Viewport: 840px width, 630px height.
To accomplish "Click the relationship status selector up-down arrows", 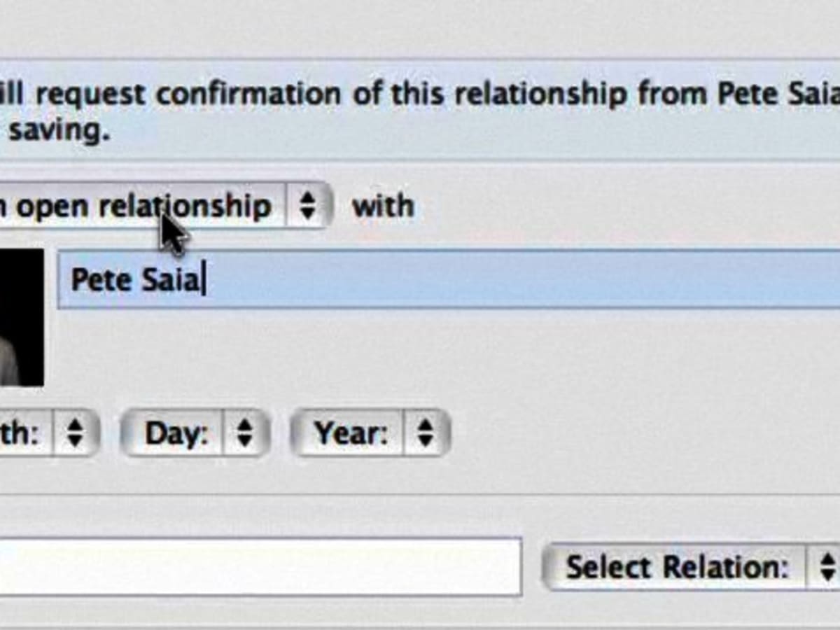I will tap(307, 206).
